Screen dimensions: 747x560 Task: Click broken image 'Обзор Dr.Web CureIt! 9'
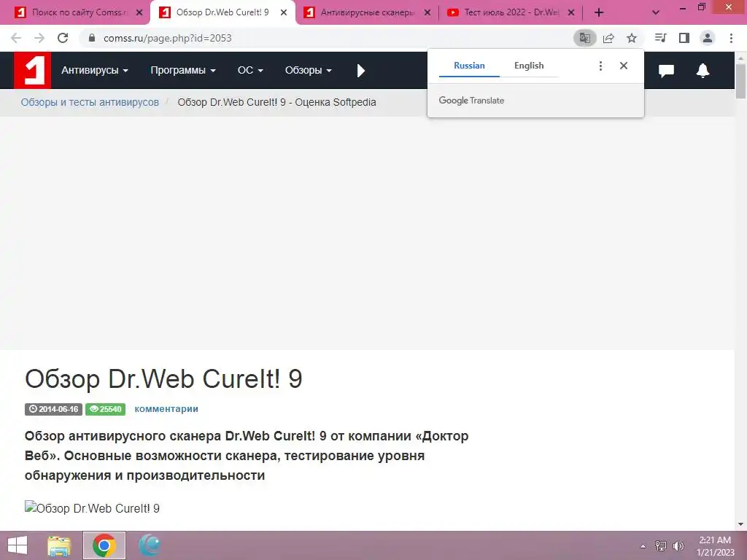[92, 508]
